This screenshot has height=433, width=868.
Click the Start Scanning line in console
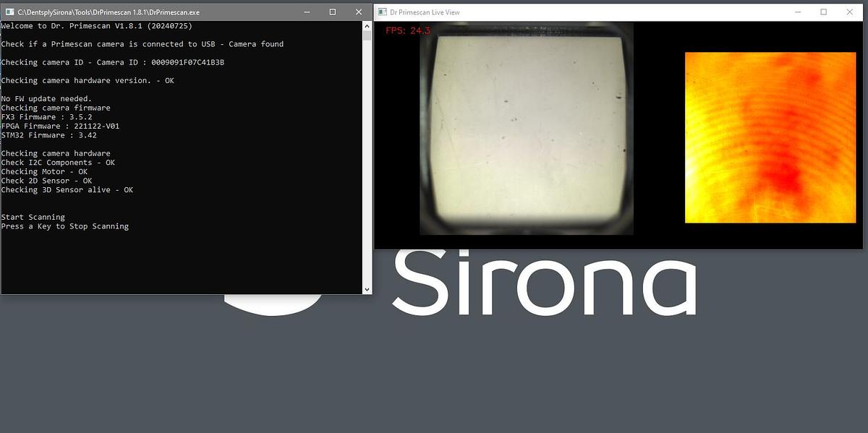33,217
